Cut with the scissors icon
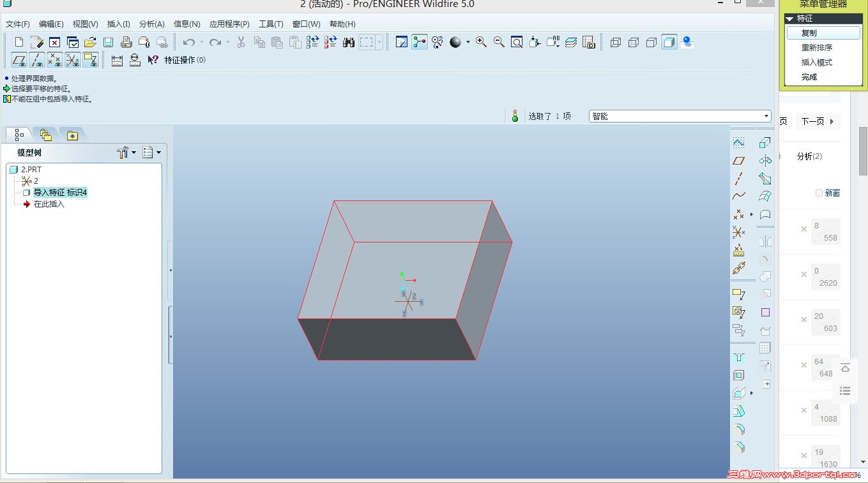Image resolution: width=868 pixels, height=483 pixels. click(241, 42)
